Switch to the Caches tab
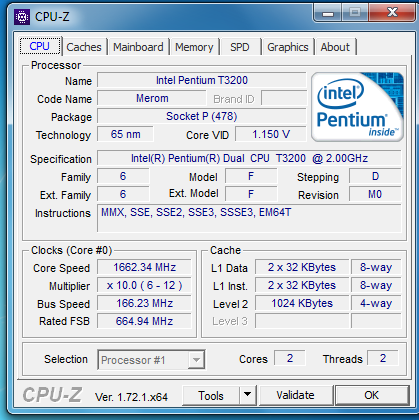419x420 pixels. (x=84, y=47)
